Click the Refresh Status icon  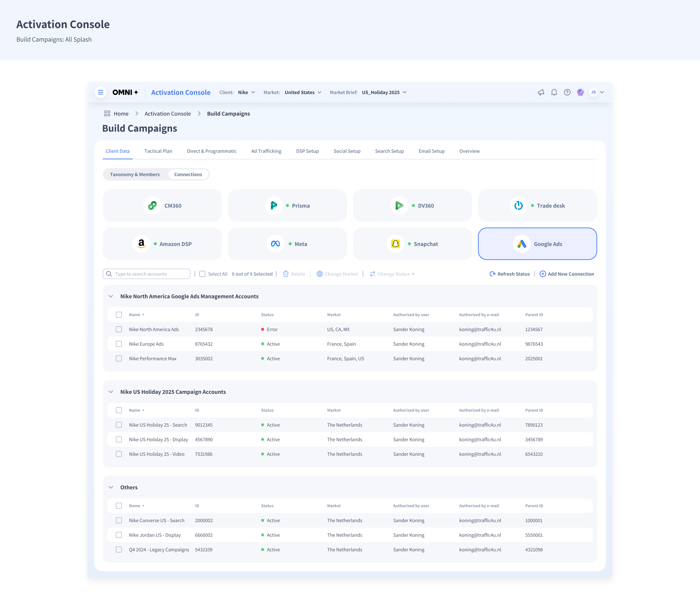[492, 274]
